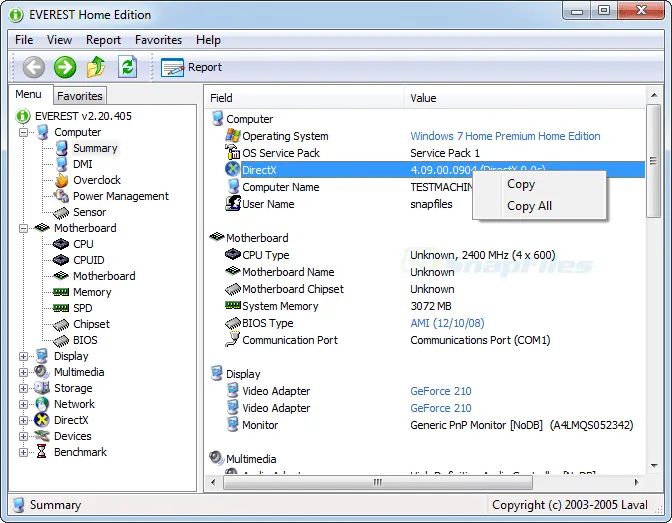Click the BIOS chip icon in tree
Image resolution: width=672 pixels, height=523 pixels.
click(x=61, y=340)
